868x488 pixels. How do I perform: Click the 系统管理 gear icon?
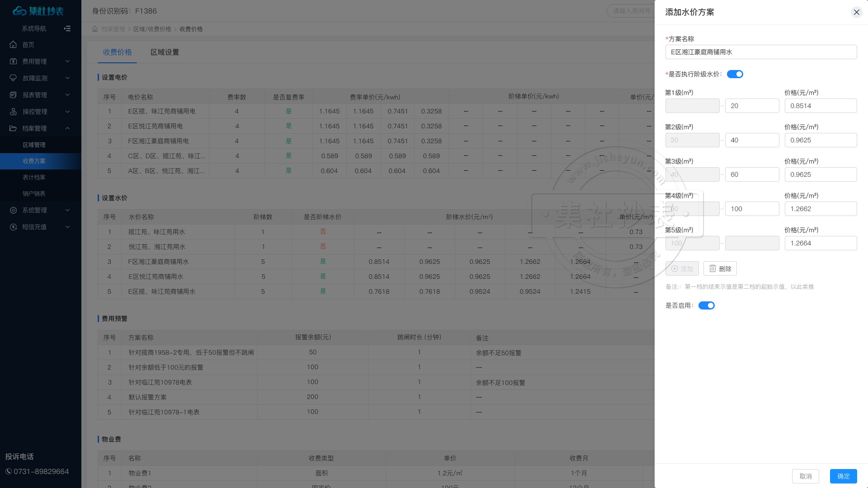[x=13, y=210]
